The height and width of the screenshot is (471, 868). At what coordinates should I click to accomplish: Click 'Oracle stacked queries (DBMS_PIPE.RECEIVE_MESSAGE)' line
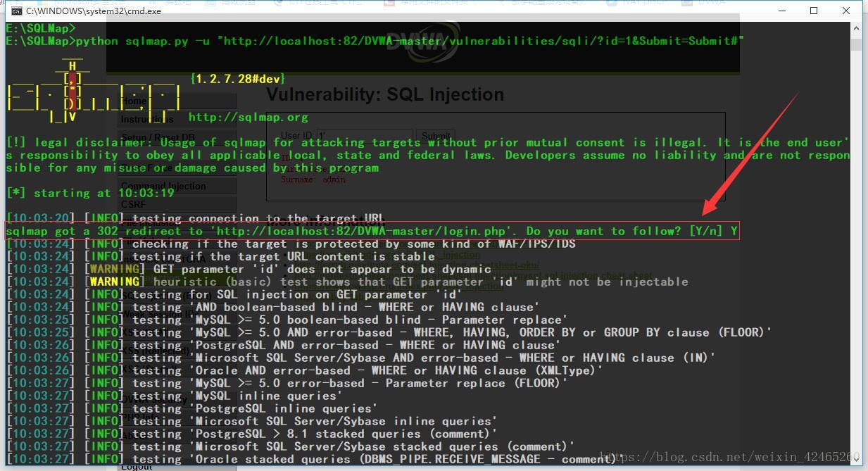tap(315, 459)
